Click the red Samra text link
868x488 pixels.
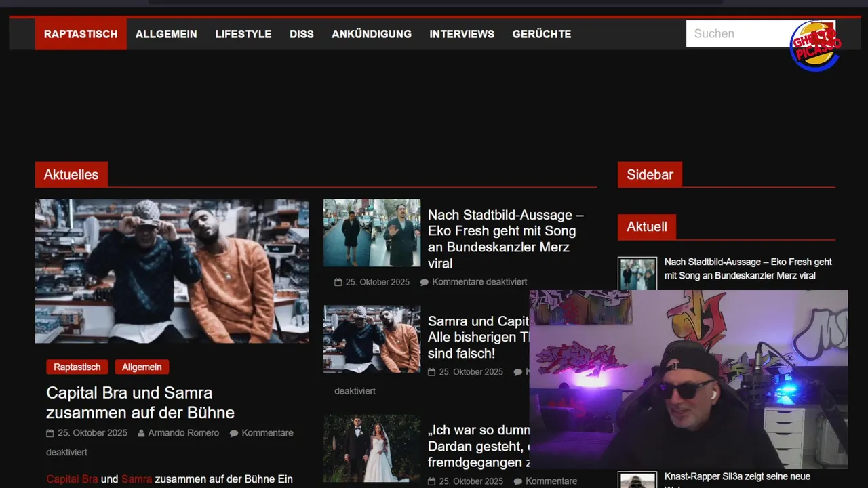137,479
